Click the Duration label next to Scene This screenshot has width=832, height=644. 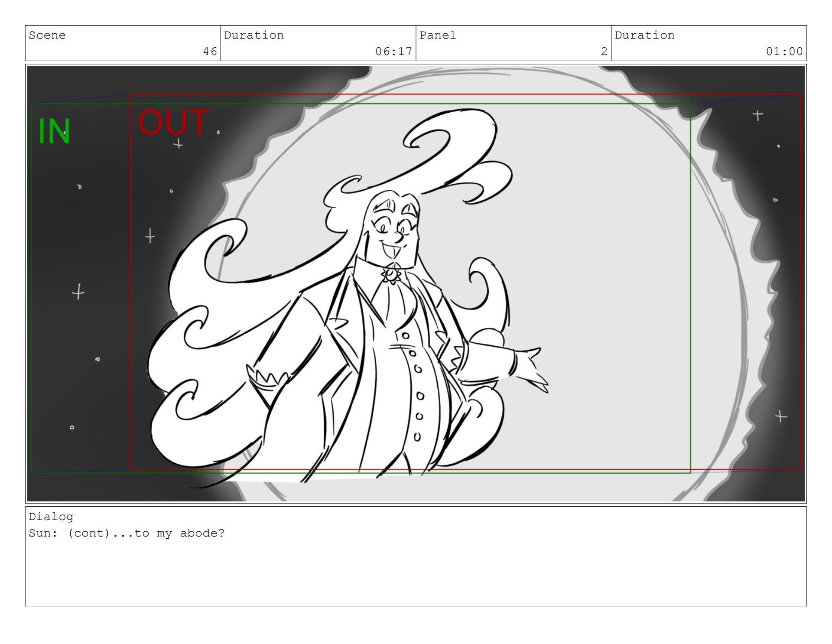(254, 35)
